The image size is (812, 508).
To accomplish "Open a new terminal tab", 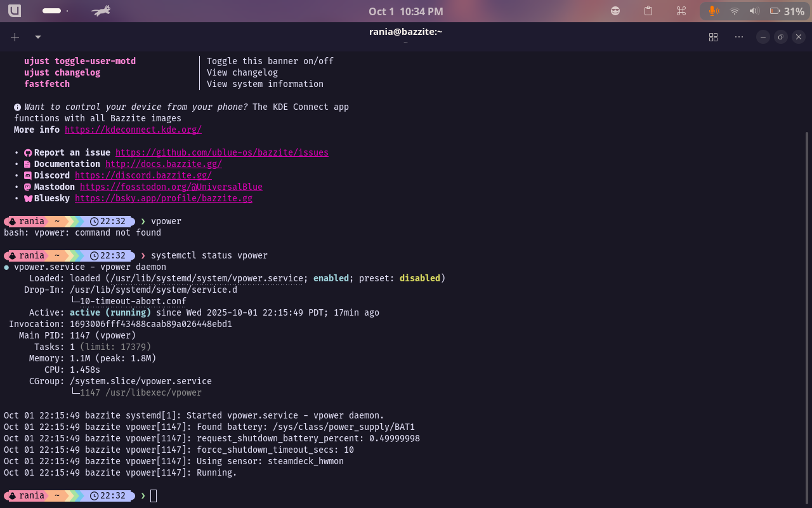I will tap(15, 37).
